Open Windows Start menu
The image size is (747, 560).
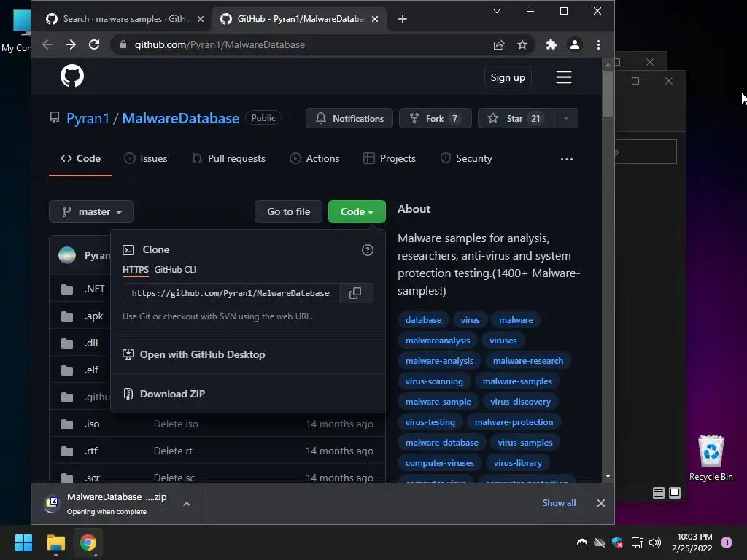tap(23, 542)
